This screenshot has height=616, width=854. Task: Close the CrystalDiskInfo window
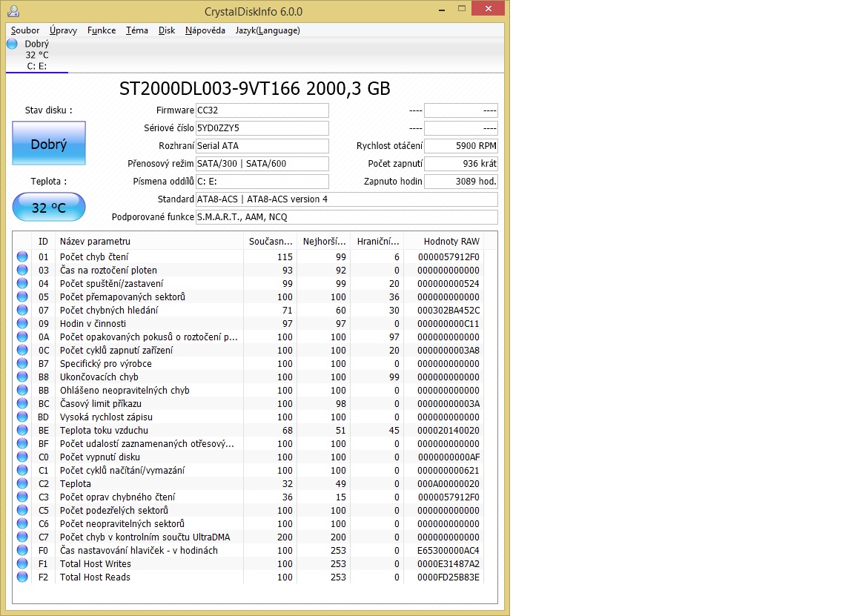pos(488,9)
